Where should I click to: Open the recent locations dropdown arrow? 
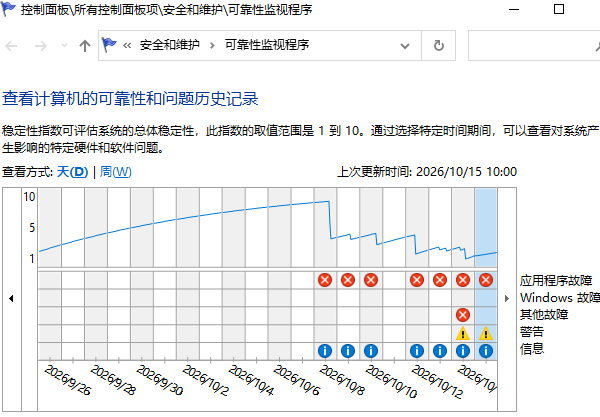pos(64,46)
